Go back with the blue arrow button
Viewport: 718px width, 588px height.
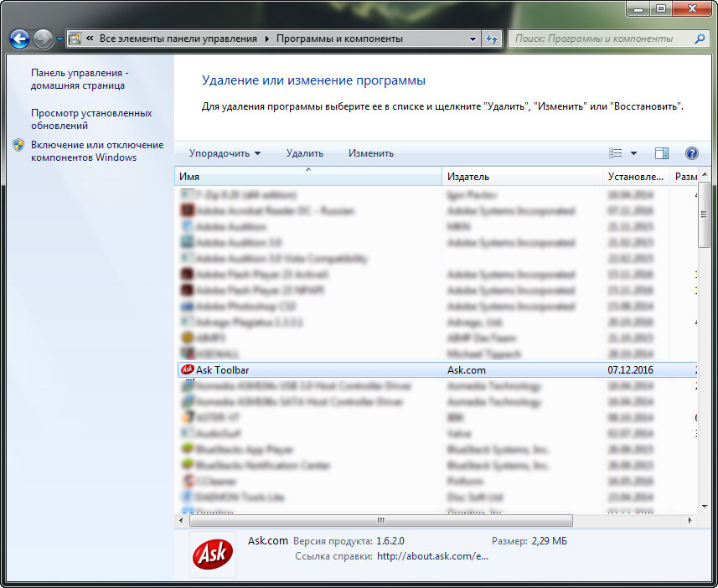click(x=20, y=39)
